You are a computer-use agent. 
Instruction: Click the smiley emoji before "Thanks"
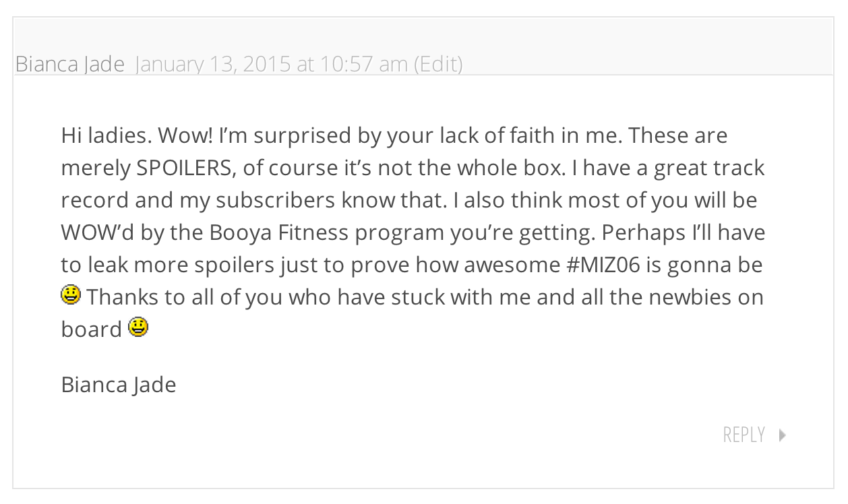pos(70,295)
